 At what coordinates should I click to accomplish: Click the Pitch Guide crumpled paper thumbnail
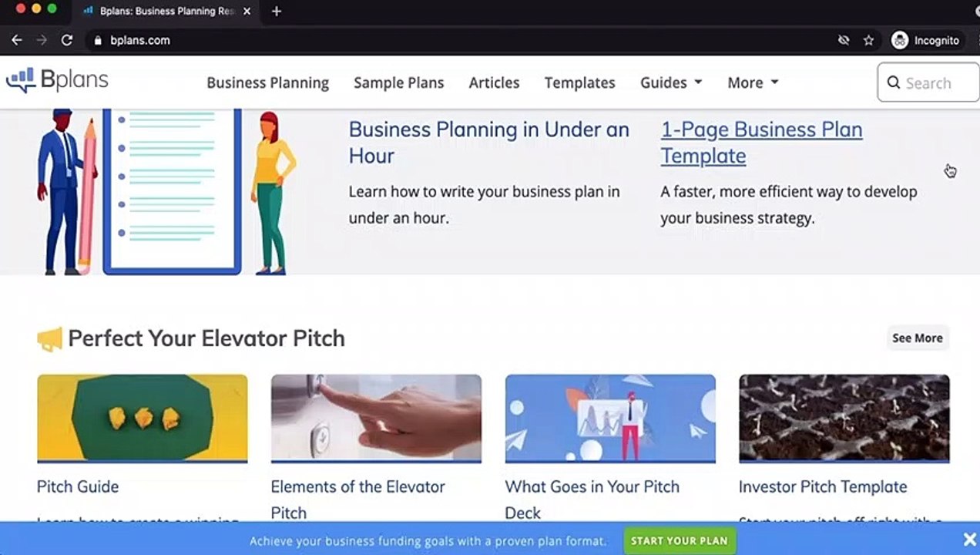pos(143,419)
